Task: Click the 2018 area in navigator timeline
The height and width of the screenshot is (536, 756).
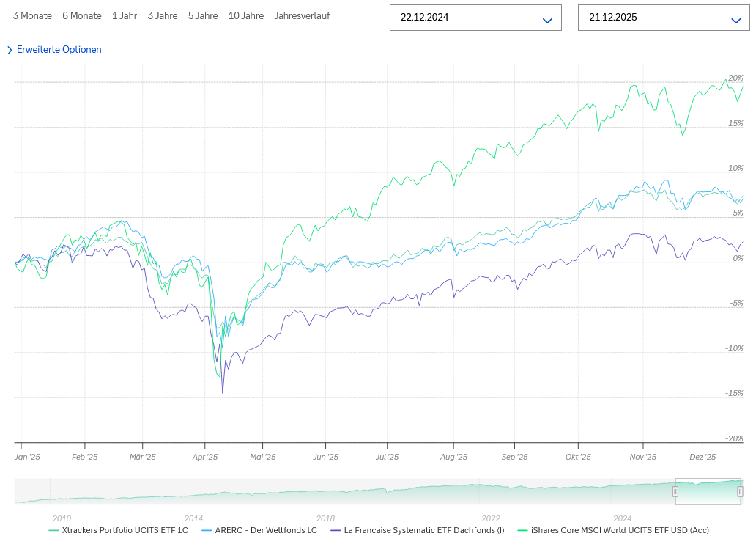Action: tap(325, 518)
